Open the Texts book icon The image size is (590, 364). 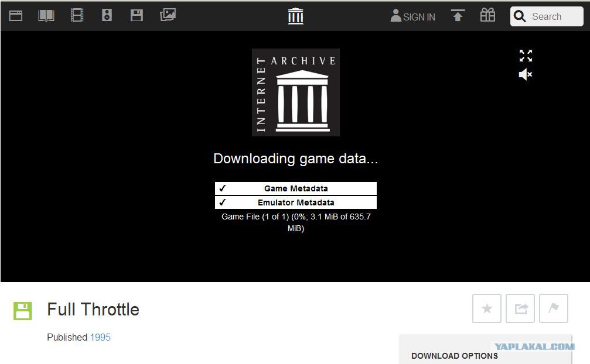pos(46,15)
